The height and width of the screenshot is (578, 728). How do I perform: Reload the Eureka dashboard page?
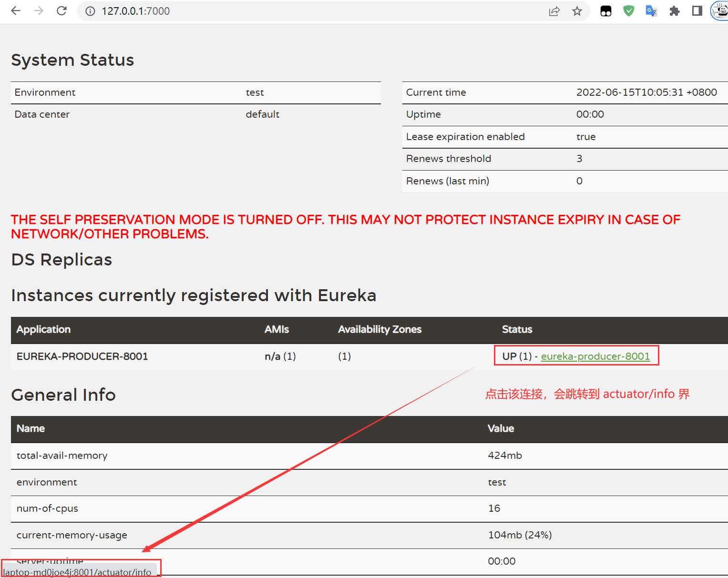[62, 11]
